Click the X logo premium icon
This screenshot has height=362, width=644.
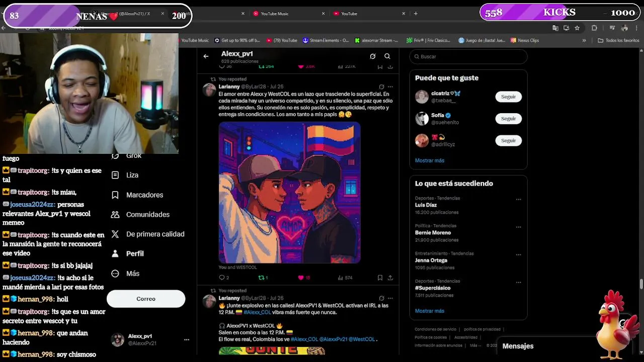click(115, 234)
